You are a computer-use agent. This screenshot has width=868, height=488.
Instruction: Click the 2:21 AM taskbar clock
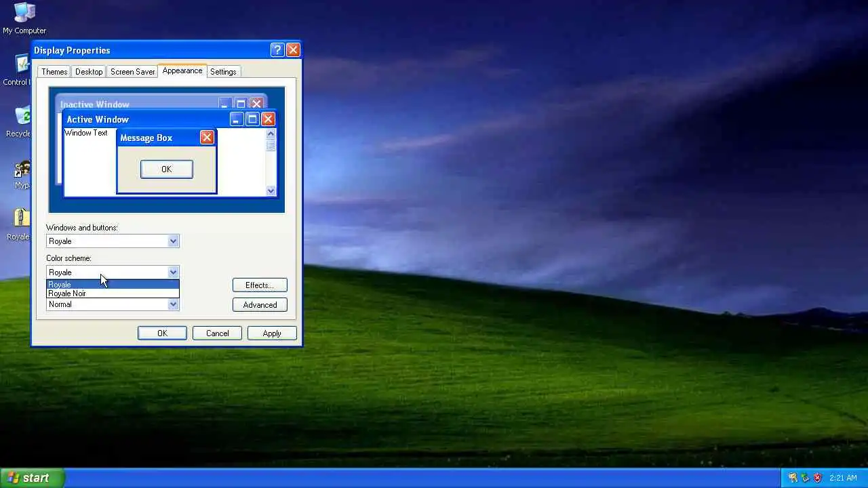pyautogui.click(x=843, y=478)
